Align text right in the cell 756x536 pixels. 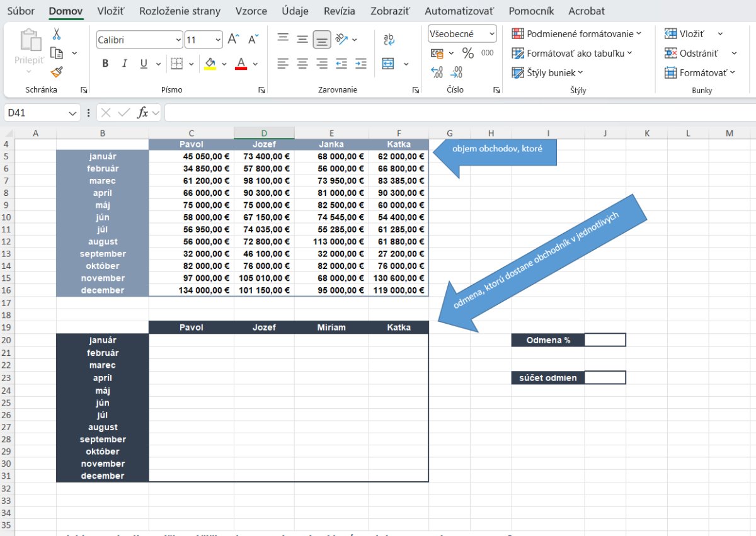point(322,64)
